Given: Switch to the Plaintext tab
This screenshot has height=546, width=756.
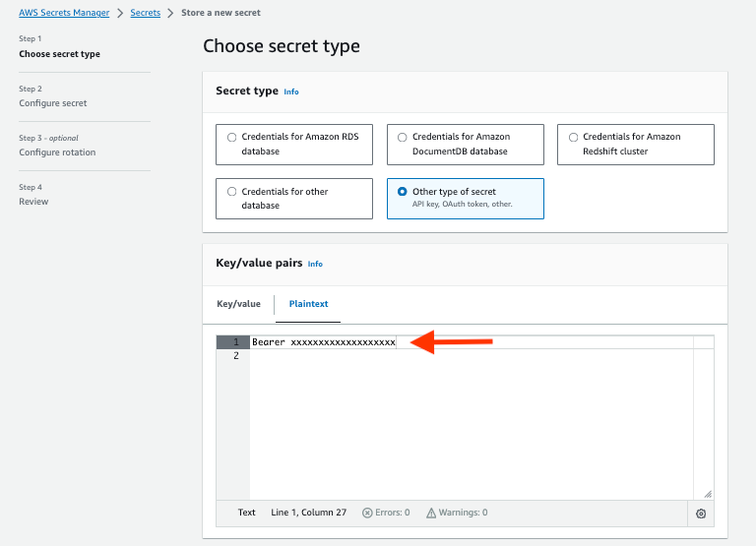Looking at the screenshot, I should 308,304.
